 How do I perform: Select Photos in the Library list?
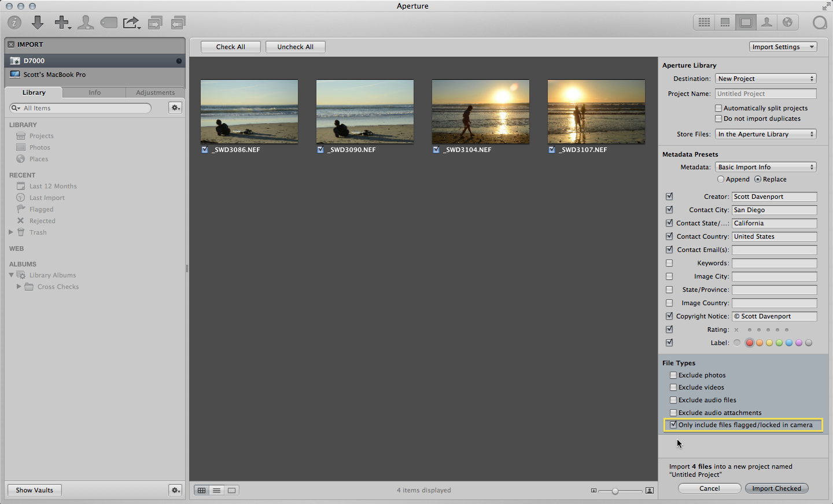[40, 147]
